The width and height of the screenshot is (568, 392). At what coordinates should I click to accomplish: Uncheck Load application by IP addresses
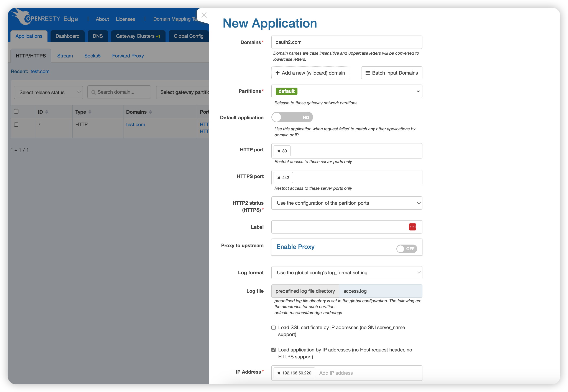point(273,350)
